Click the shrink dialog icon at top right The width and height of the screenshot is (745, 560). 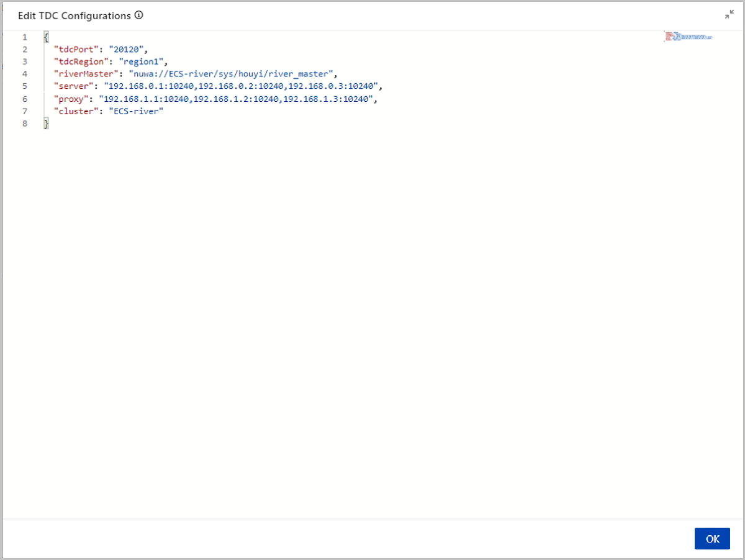(x=729, y=16)
